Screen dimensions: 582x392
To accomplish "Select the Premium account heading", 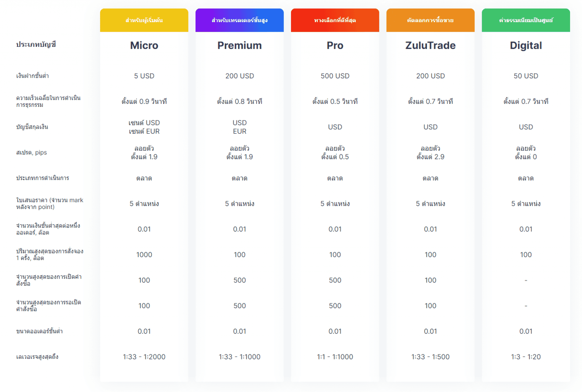I will [x=240, y=45].
